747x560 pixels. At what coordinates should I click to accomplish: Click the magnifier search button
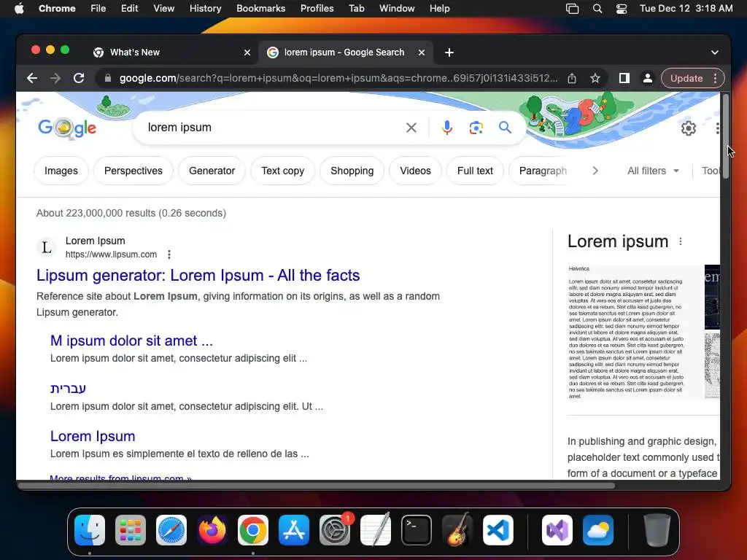coord(505,128)
